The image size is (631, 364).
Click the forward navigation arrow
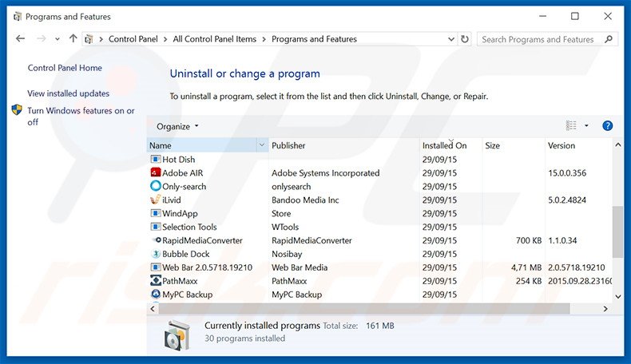(x=41, y=38)
